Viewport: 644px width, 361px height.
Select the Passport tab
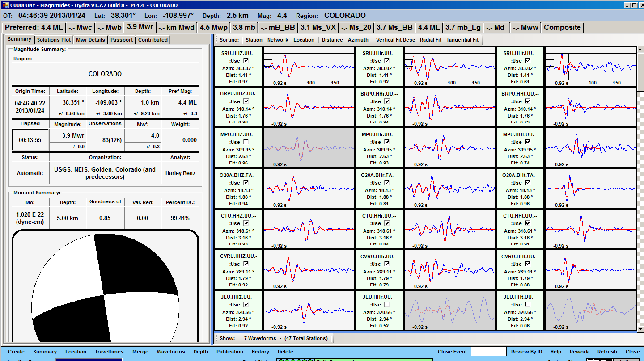121,40
